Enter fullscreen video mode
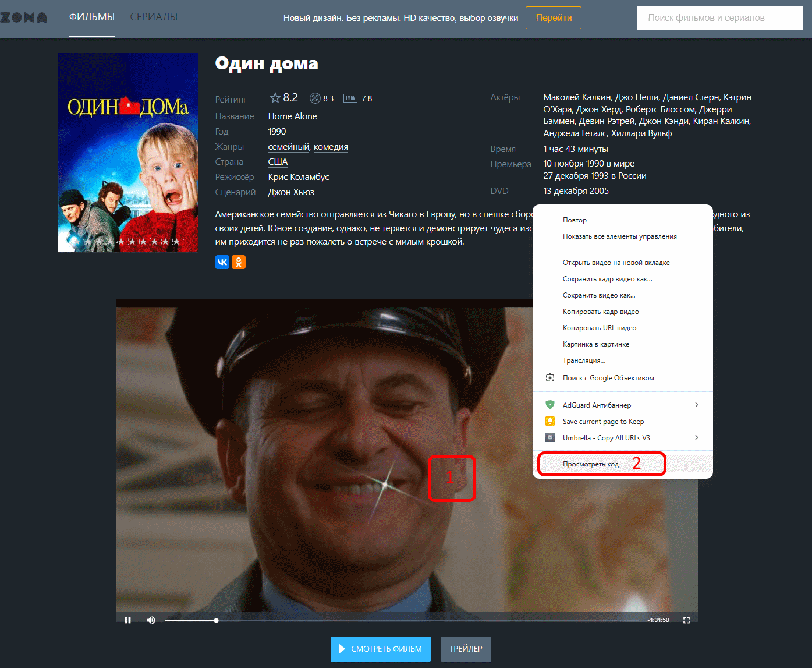 (x=686, y=620)
